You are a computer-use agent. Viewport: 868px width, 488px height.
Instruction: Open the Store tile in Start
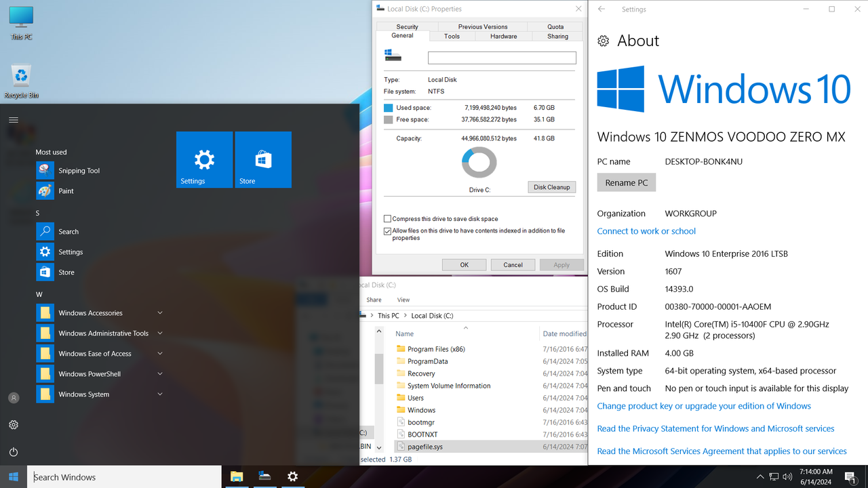click(x=263, y=159)
